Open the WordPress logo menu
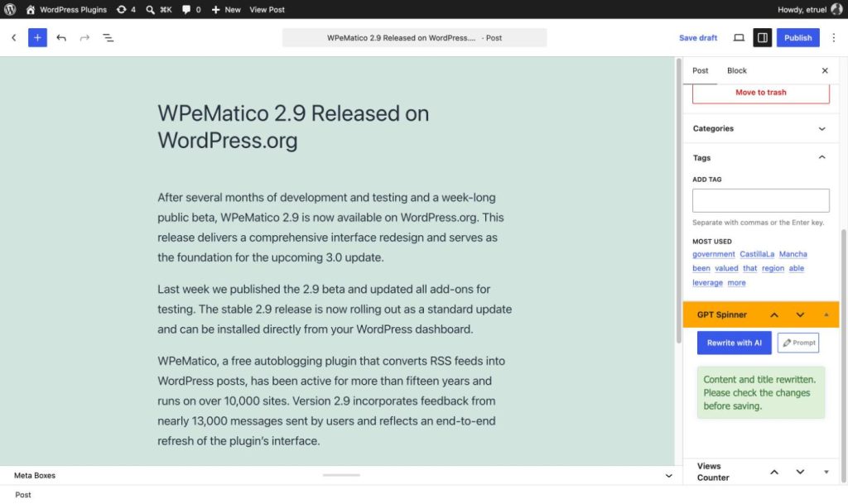Viewport: 848px width, 504px height. tap(10, 9)
